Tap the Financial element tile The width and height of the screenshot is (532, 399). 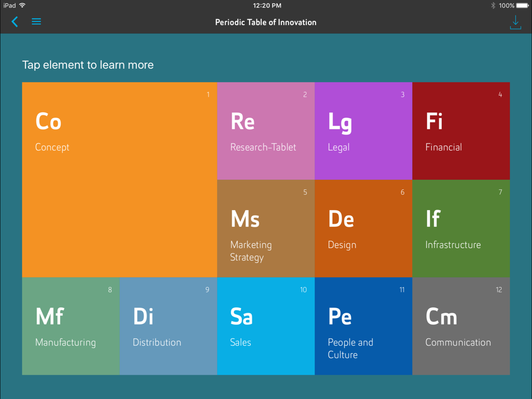(x=461, y=131)
